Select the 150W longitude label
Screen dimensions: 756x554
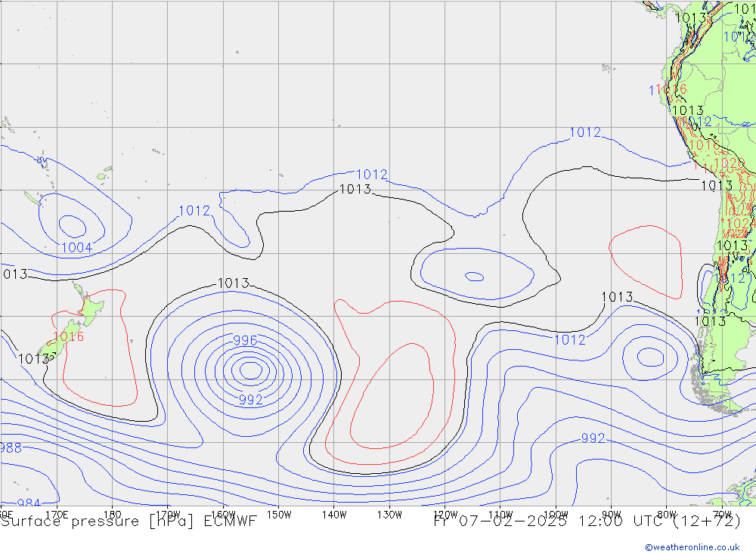279,515
